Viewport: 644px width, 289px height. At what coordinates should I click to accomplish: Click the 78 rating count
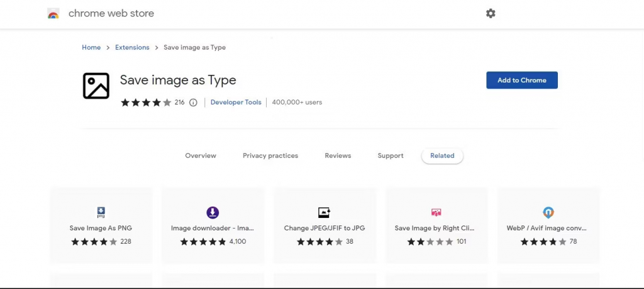pos(573,241)
